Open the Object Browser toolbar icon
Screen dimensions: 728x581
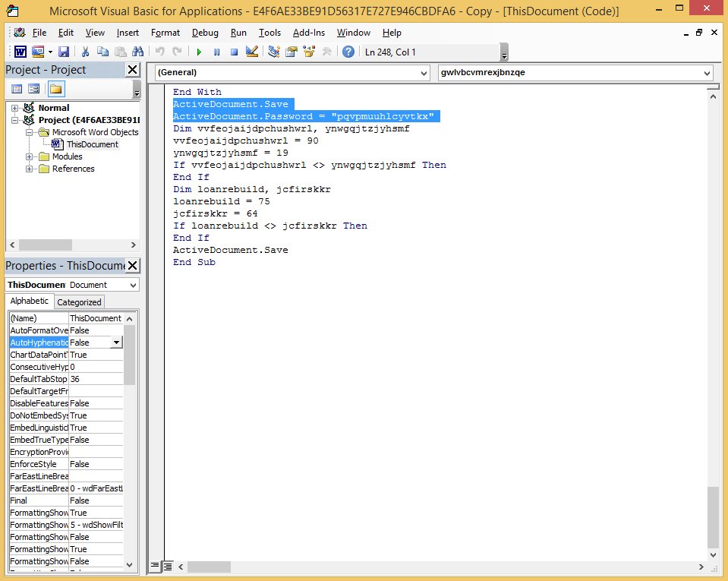click(309, 52)
